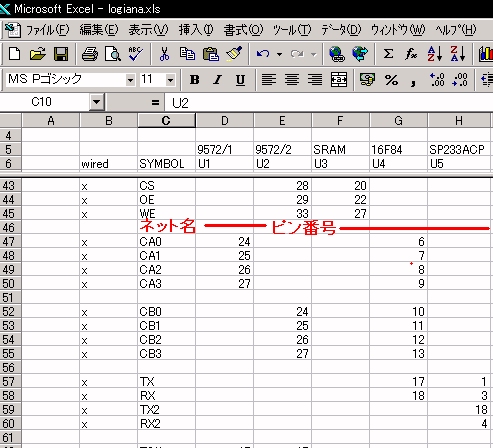Apply Currency style format

coord(367,80)
